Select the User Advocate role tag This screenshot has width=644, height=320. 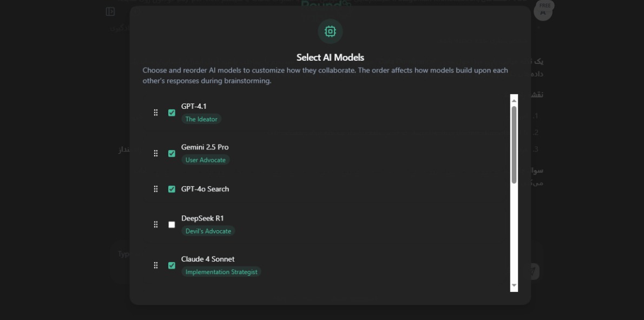205,160
